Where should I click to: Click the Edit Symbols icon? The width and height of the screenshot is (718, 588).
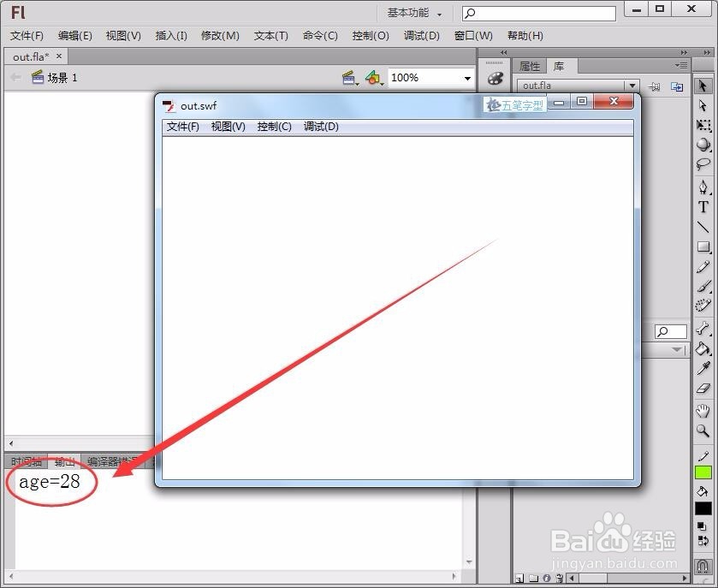click(x=374, y=78)
